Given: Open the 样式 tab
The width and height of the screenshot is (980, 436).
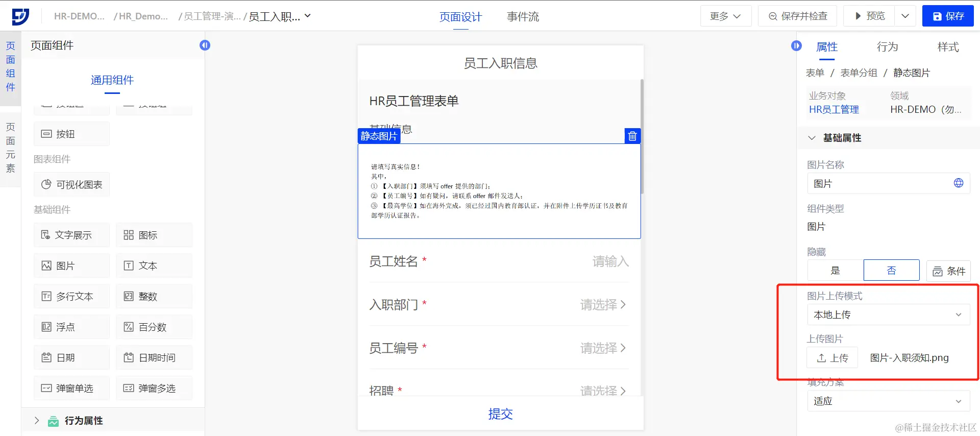Looking at the screenshot, I should pos(948,47).
